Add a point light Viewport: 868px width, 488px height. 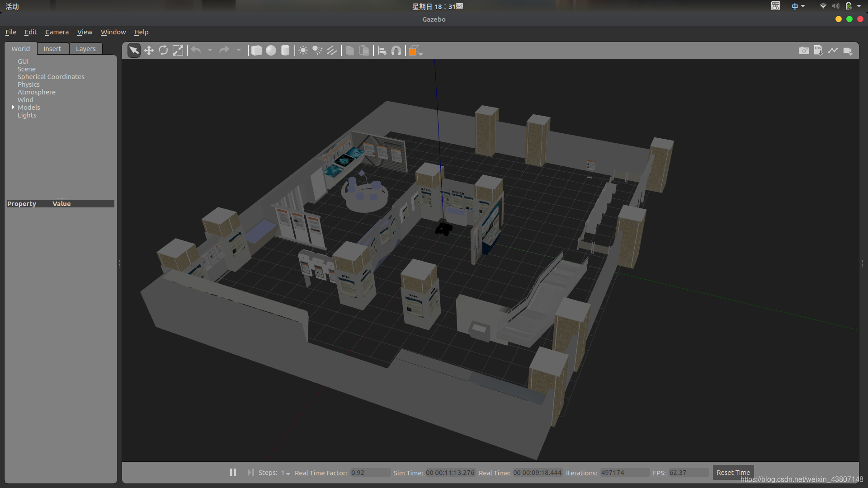click(303, 51)
